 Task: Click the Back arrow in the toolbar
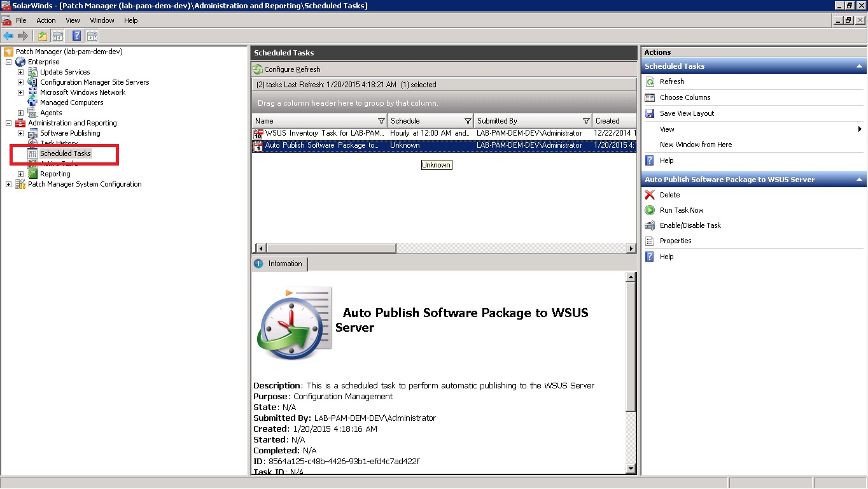click(8, 36)
